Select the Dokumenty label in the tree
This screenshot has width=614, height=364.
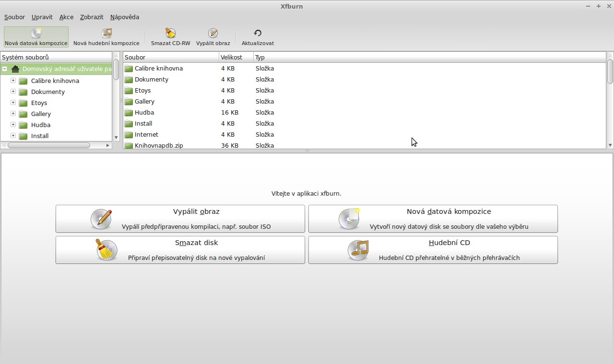[48, 92]
